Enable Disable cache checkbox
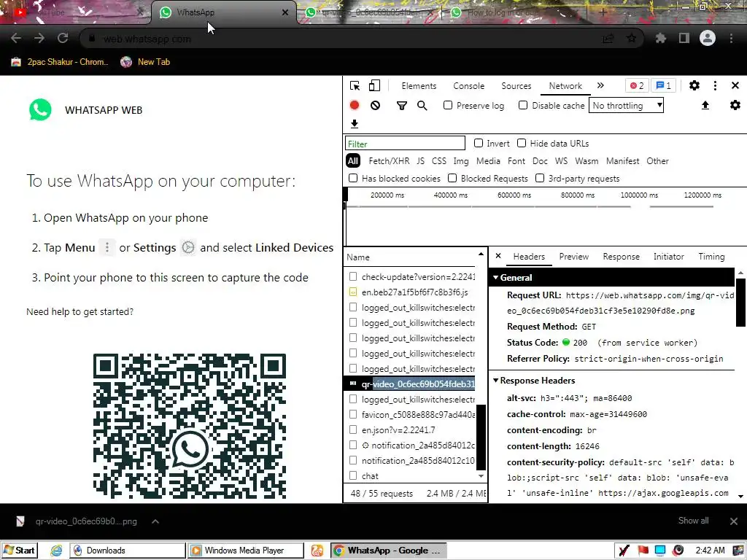 click(523, 105)
